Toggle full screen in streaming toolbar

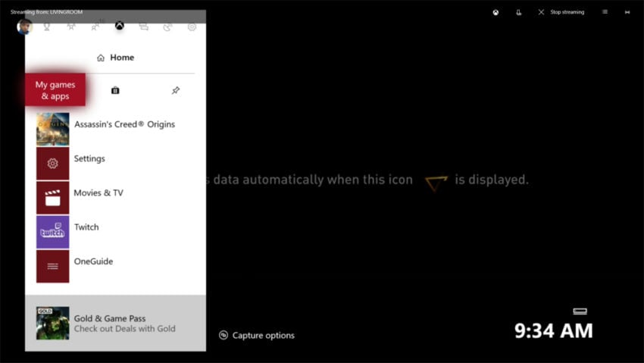[627, 12]
